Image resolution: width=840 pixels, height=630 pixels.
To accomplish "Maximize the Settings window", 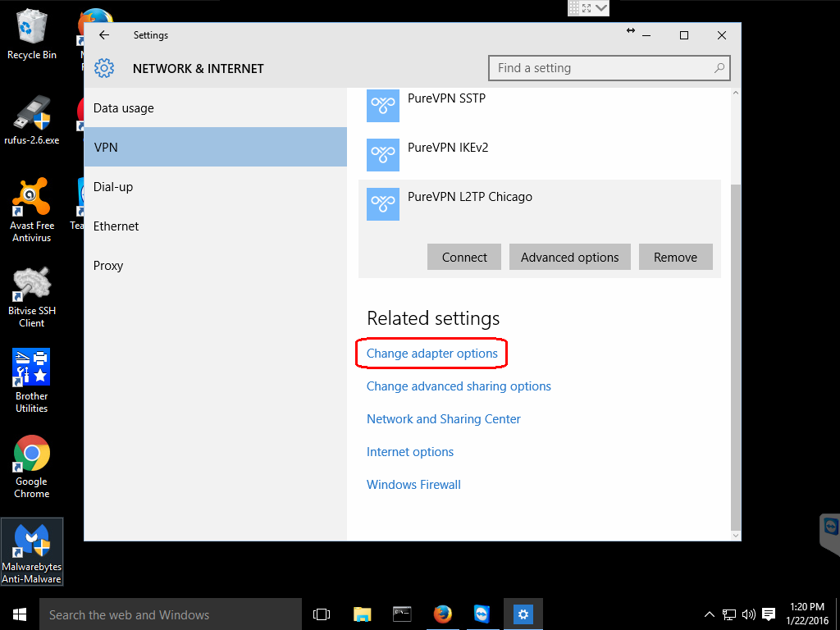I will [683, 34].
